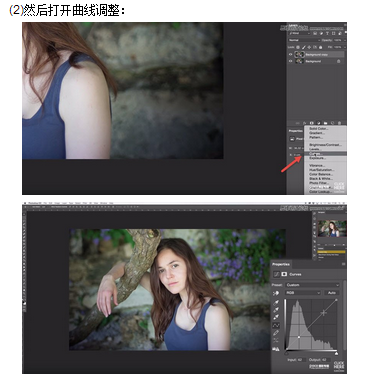Open the Normal blend mode dropdown
The image size is (366, 374).
coord(304,40)
